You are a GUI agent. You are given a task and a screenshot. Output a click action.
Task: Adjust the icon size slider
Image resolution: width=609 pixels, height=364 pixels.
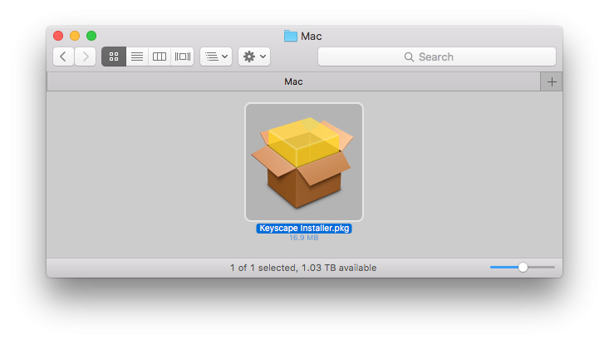523,268
